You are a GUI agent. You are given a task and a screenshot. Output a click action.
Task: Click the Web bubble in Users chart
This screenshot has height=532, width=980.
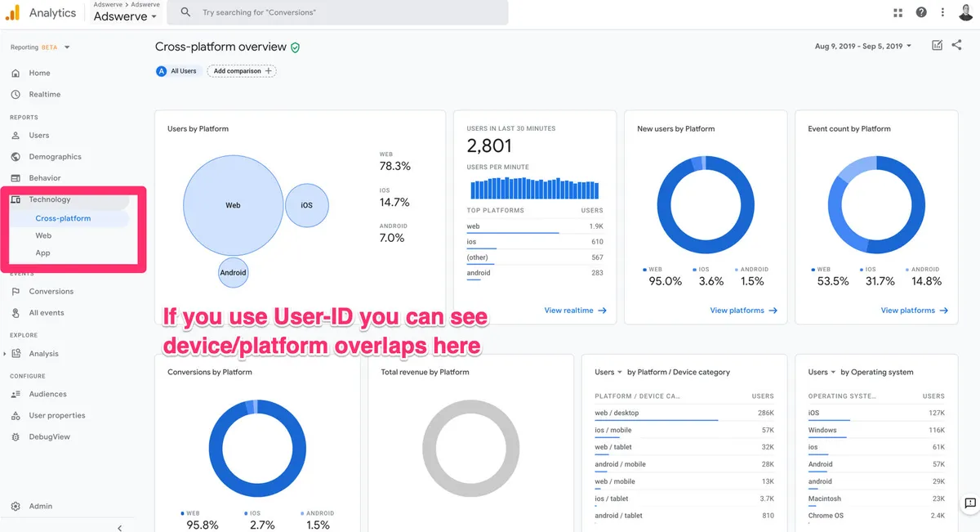(x=233, y=205)
